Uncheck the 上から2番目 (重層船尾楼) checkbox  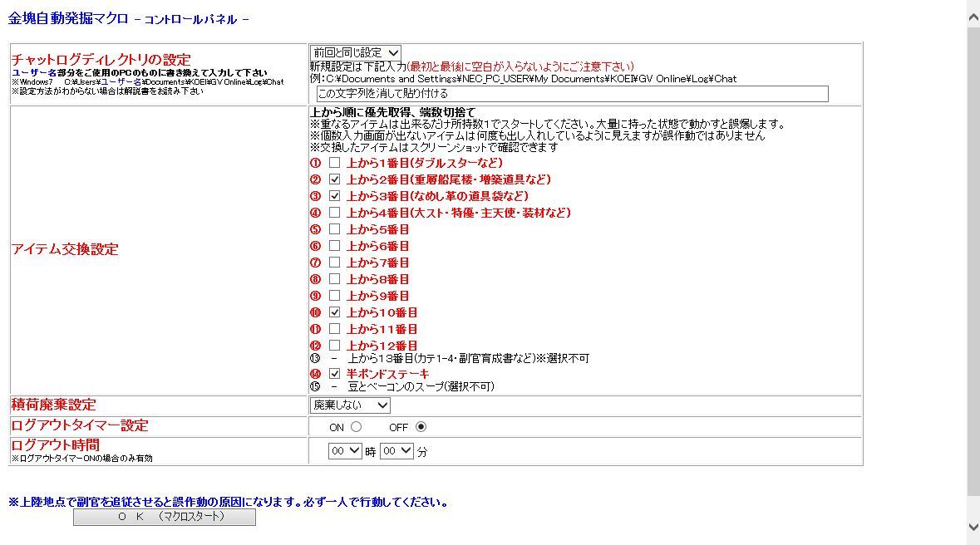pyautogui.click(x=334, y=179)
